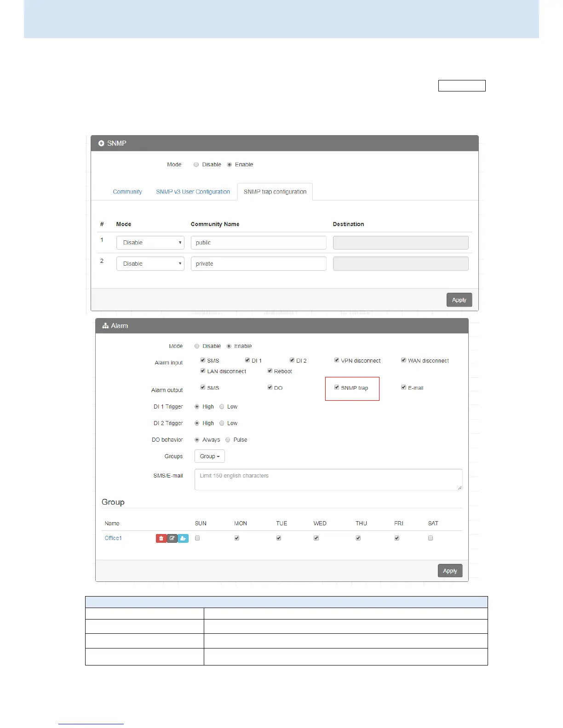The image size is (563, 728).
Task: Toggle Office1 TUE checkbox
Action: (279, 538)
